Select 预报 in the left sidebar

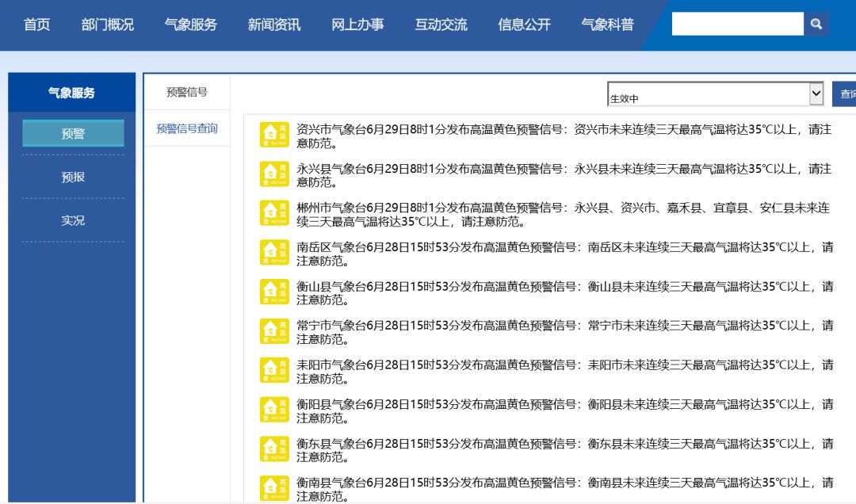tap(73, 177)
